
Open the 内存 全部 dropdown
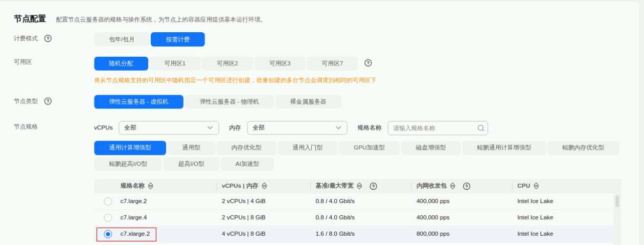[x=297, y=128]
